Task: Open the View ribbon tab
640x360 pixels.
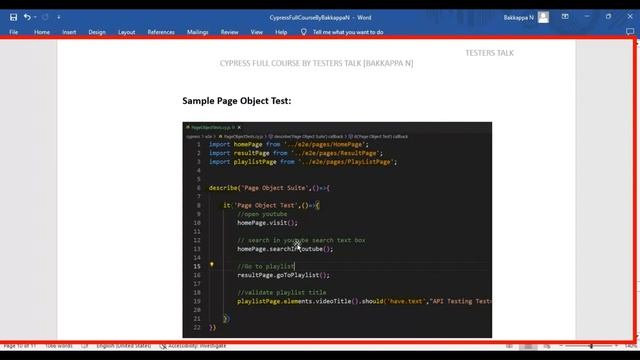Action: point(257,32)
